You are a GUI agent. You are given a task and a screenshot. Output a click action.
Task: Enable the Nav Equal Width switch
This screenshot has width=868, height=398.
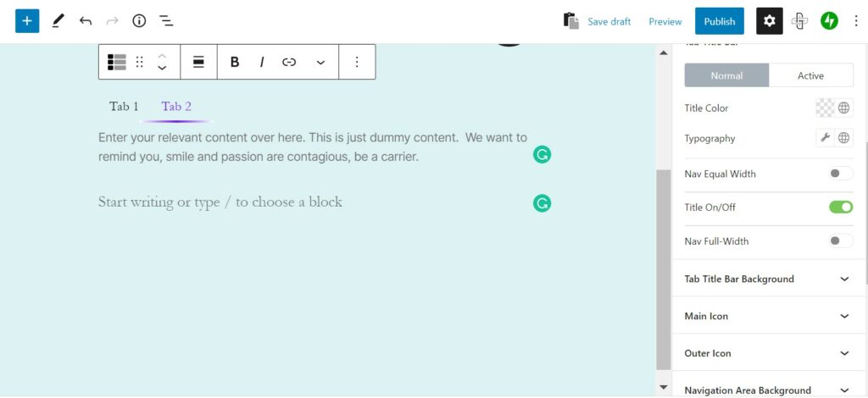click(x=840, y=174)
